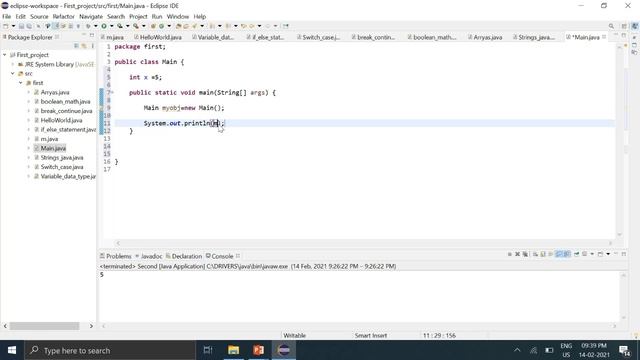The image size is (640, 360).
Task: Click the Save All toolbar icon
Action: click(x=29, y=26)
